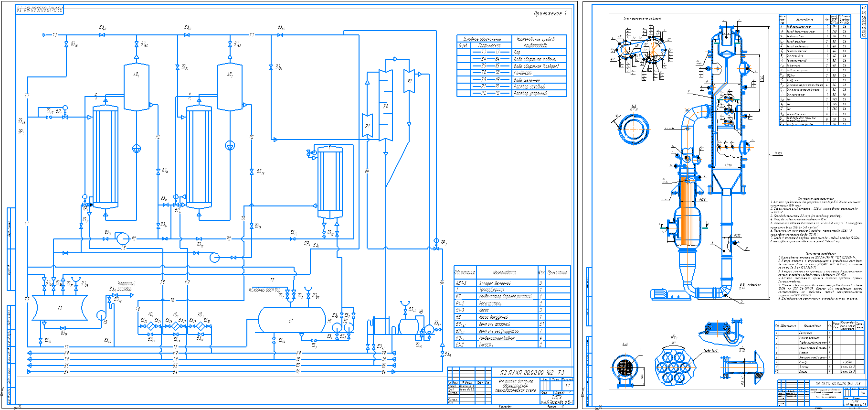Click 'Вентиль регулирующий' table row
Viewport: 868px width, 410px height.
[512, 331]
